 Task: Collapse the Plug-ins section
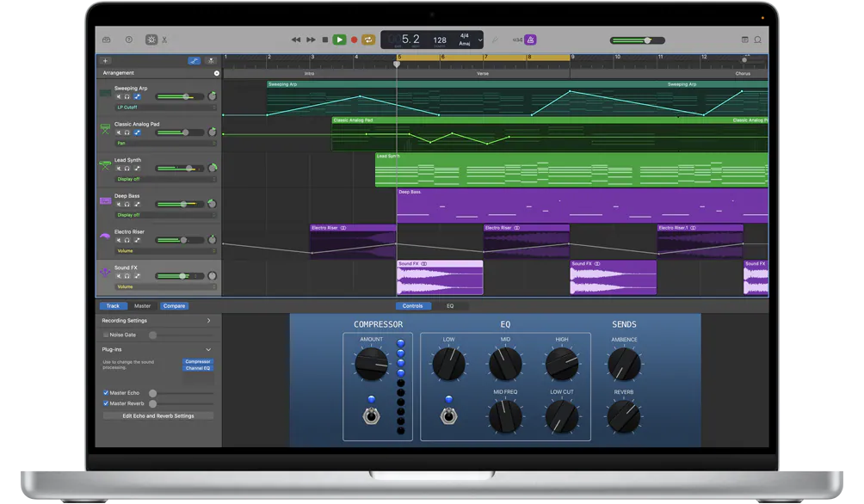coord(209,350)
